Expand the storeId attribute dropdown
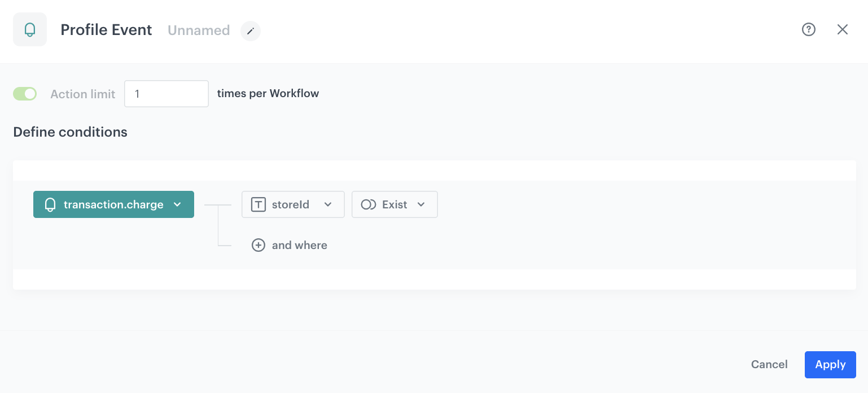 click(x=328, y=204)
